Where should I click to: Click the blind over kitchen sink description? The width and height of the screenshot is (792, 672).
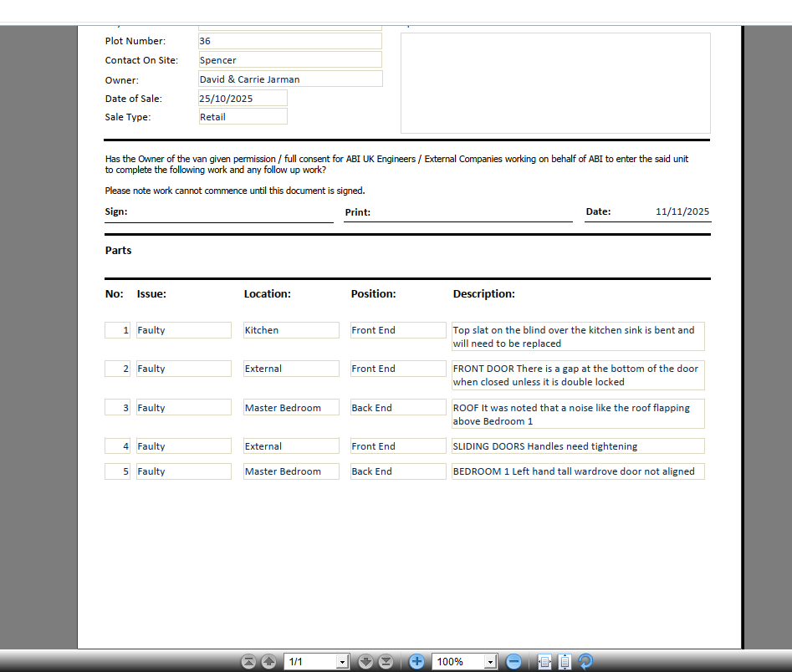(x=579, y=337)
